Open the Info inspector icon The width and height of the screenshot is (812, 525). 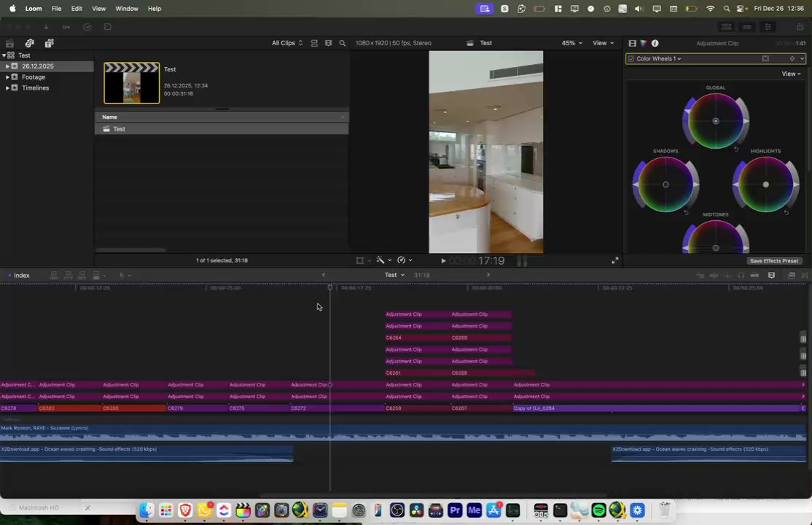(655, 43)
